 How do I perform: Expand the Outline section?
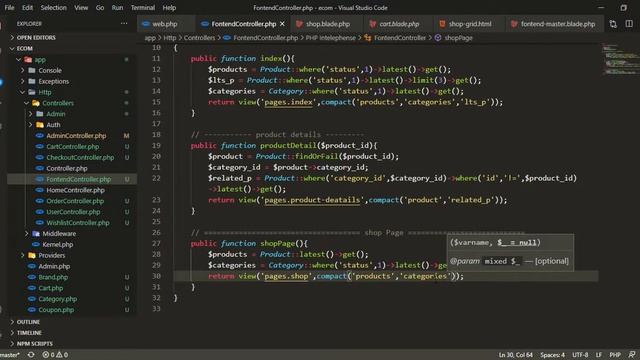tap(28, 322)
